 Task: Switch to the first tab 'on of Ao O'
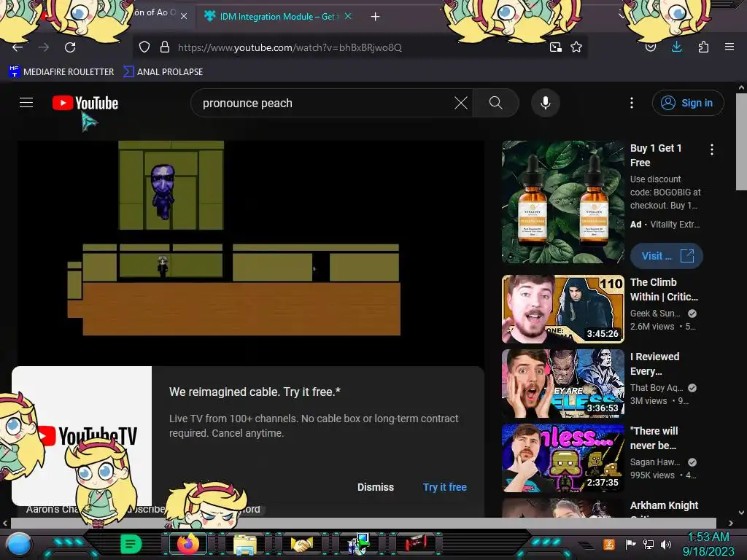(153, 13)
